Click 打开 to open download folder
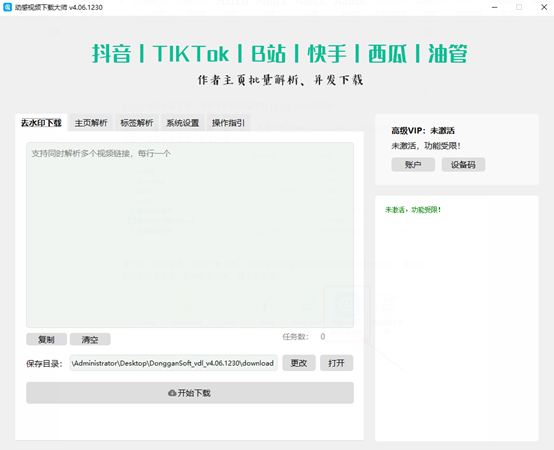Screen dimensions: 554x450 336,363
